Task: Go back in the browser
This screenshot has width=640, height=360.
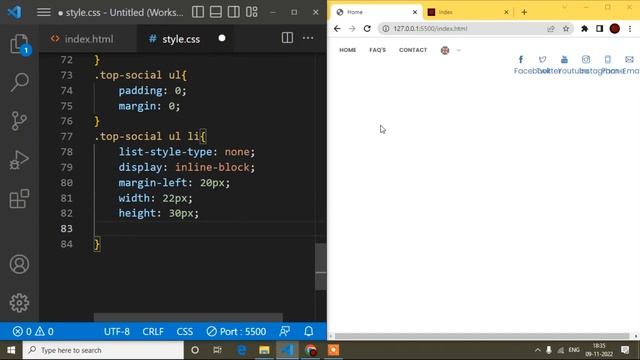Action: pos(337,29)
